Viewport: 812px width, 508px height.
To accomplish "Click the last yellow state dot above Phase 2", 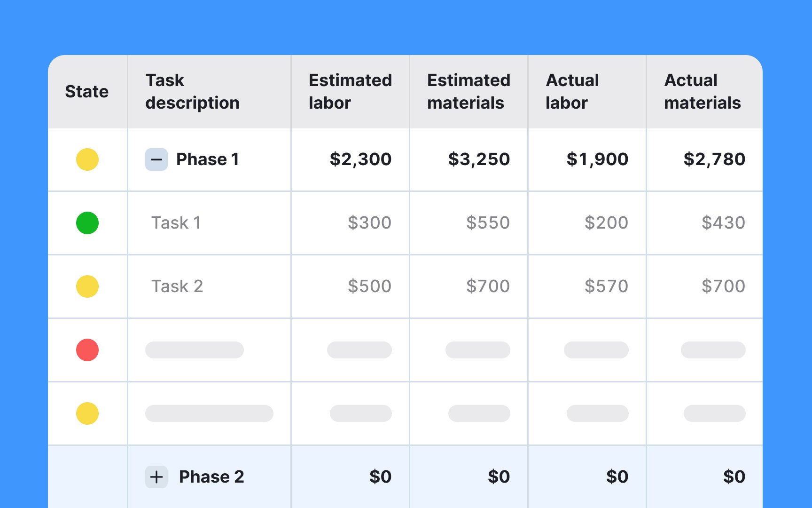I will pyautogui.click(x=87, y=413).
